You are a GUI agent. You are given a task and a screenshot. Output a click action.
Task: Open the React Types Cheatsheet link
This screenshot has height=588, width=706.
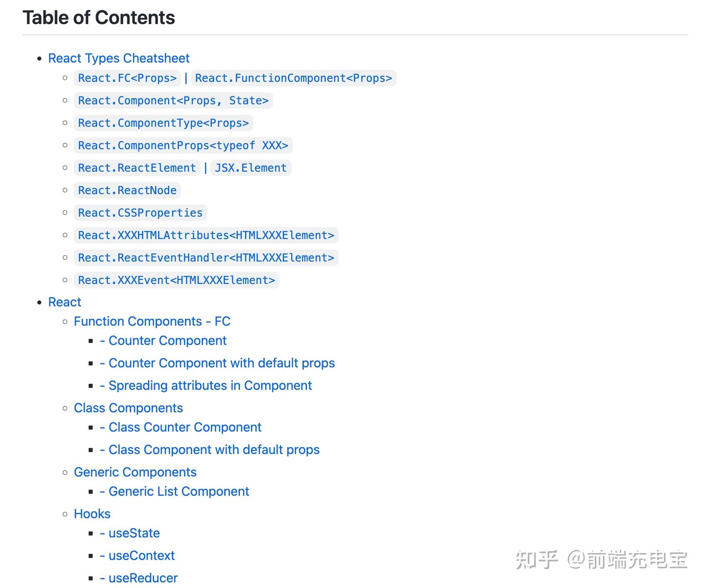pos(119,58)
